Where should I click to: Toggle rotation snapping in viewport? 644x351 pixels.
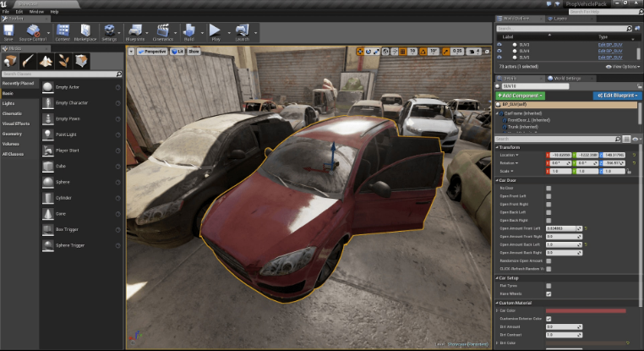(x=423, y=52)
